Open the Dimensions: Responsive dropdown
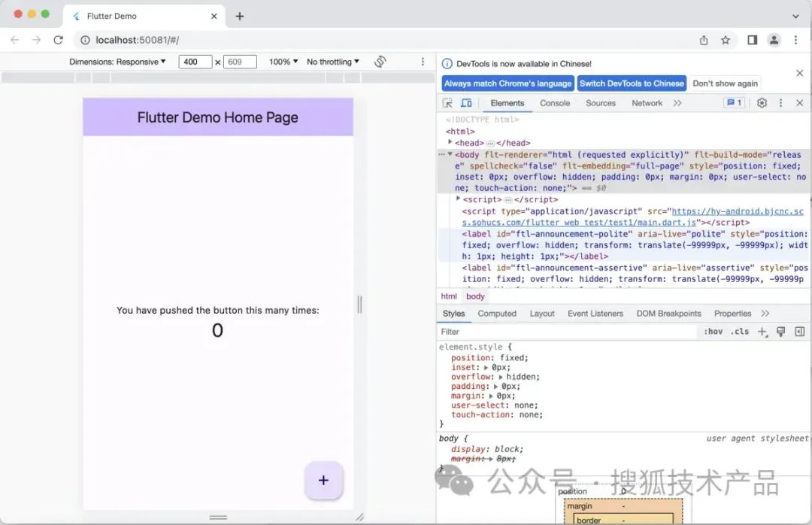The image size is (812, 525). click(117, 62)
